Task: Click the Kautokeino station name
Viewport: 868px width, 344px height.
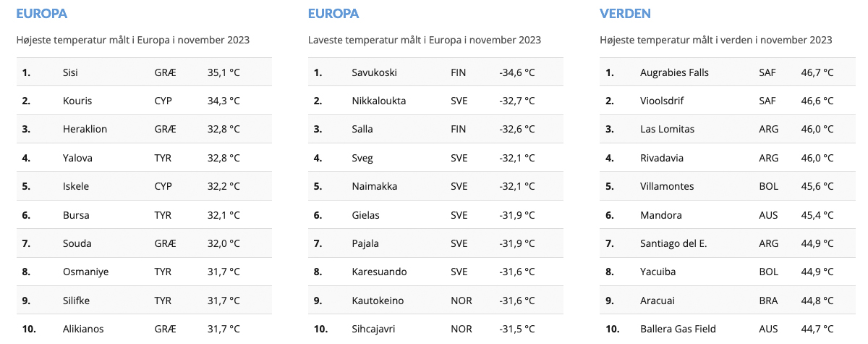Action: click(x=378, y=301)
